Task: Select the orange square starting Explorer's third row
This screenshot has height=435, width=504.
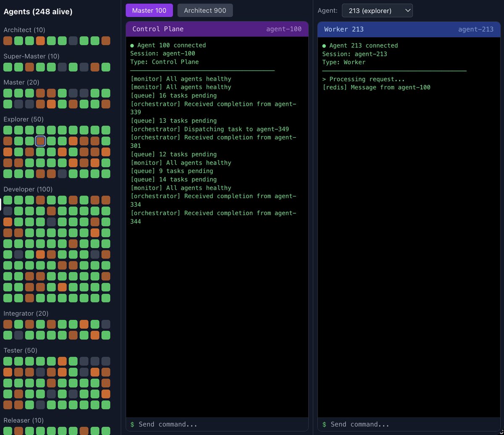Action: click(8, 152)
